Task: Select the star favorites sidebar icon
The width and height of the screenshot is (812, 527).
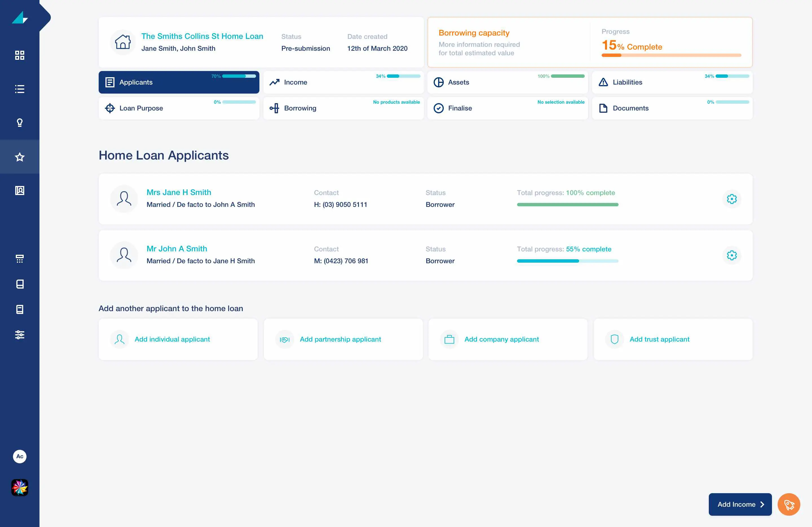Action: [x=20, y=157]
